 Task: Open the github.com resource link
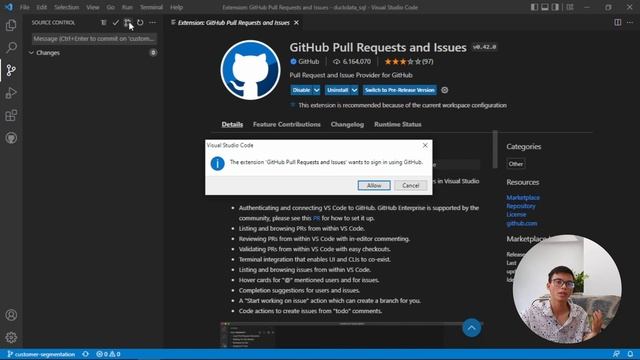coord(522,223)
